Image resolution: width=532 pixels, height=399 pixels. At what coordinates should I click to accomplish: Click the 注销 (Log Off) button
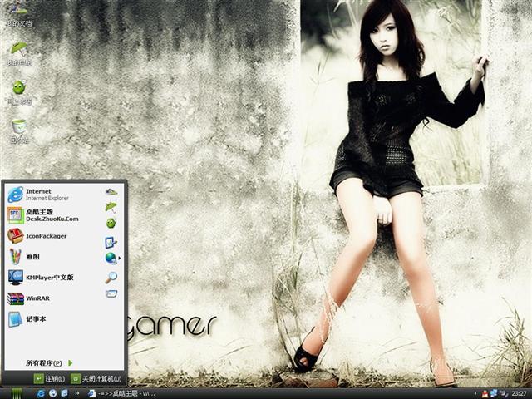pos(49,379)
